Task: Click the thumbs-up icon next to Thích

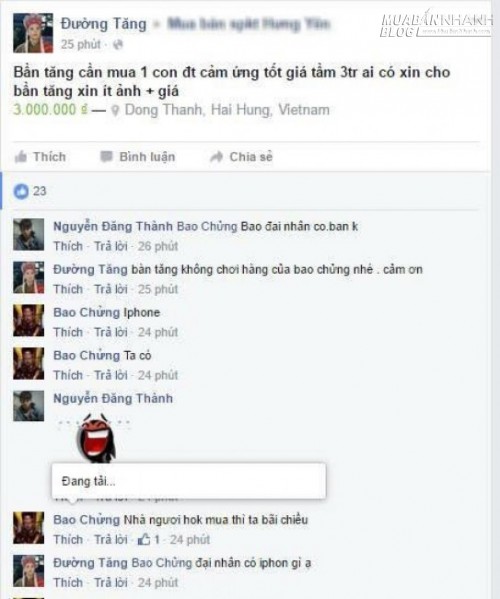Action: [21, 157]
